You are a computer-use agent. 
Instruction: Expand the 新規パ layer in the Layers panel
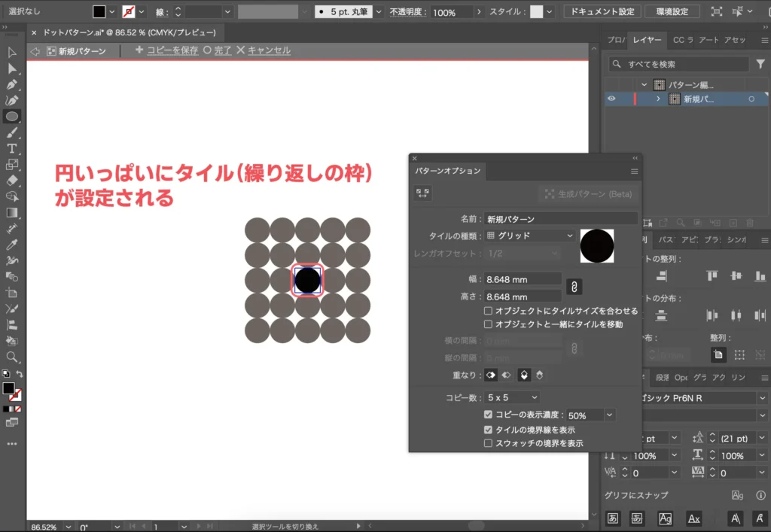point(658,99)
